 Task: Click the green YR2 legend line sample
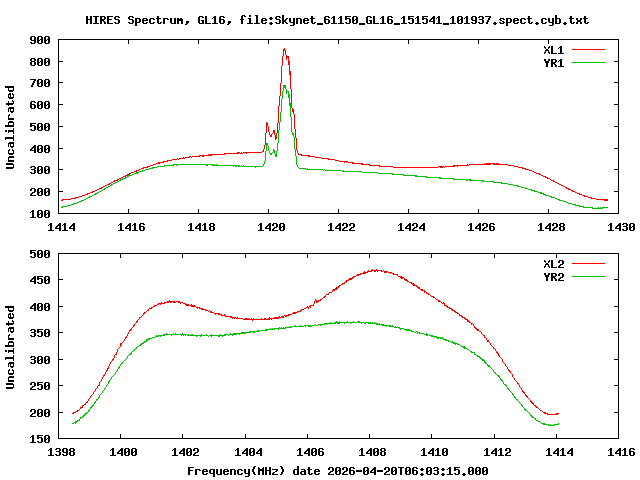point(588,277)
